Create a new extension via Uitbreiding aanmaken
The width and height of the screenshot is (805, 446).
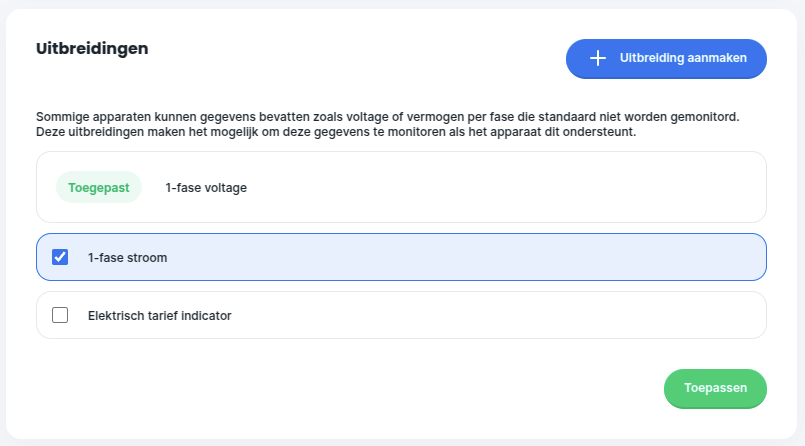(x=666, y=59)
